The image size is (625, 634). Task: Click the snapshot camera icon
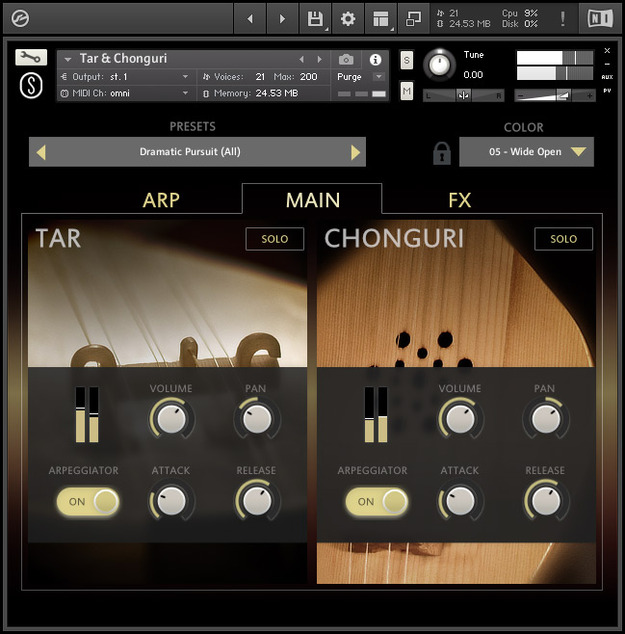(346, 60)
